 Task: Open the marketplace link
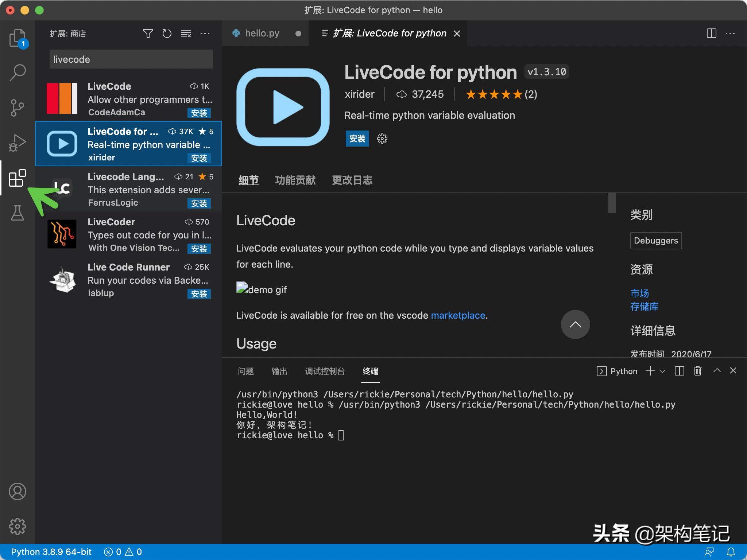click(458, 315)
